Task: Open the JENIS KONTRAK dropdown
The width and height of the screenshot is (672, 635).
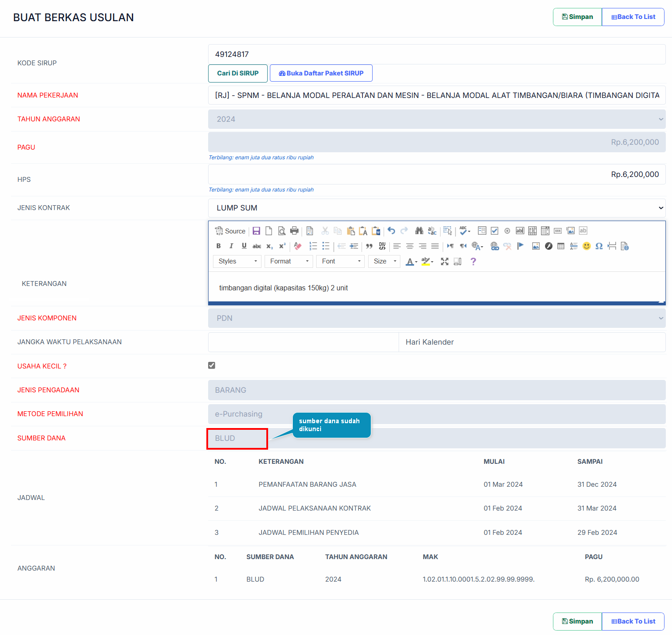Action: [436, 208]
